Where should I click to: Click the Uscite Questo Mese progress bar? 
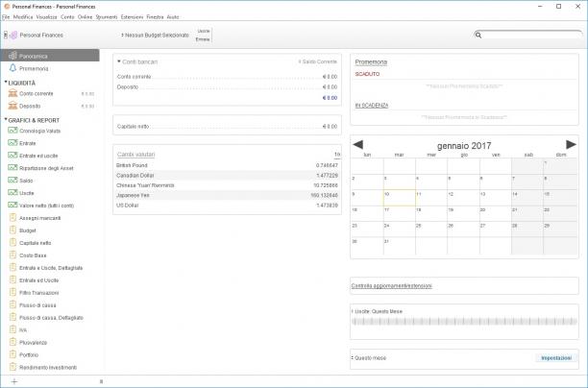[x=464, y=322]
